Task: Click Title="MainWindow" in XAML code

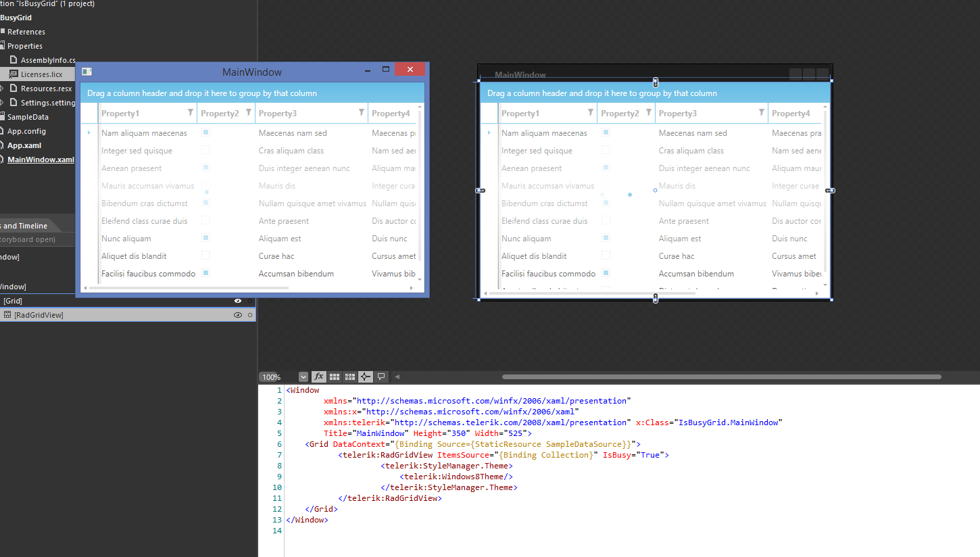Action: coord(366,433)
